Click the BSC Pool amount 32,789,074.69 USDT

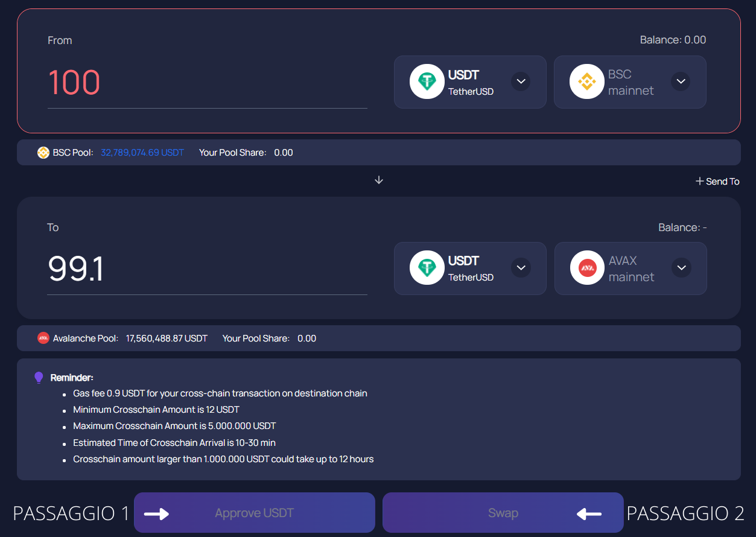point(142,153)
